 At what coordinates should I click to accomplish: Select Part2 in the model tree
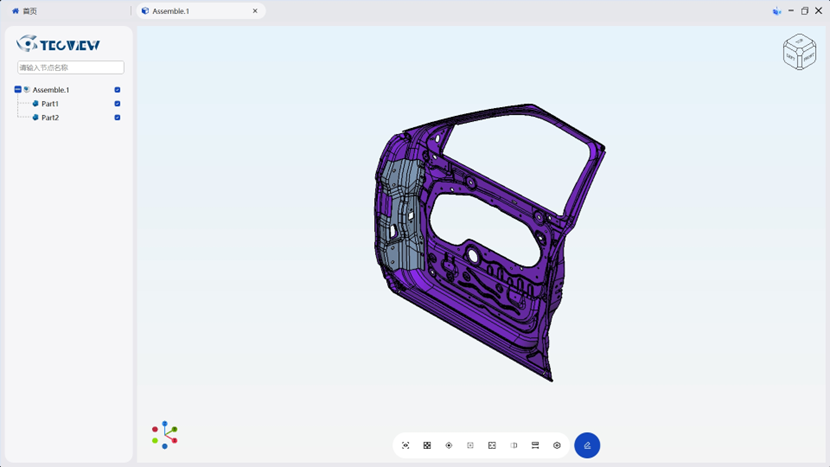[x=50, y=118]
